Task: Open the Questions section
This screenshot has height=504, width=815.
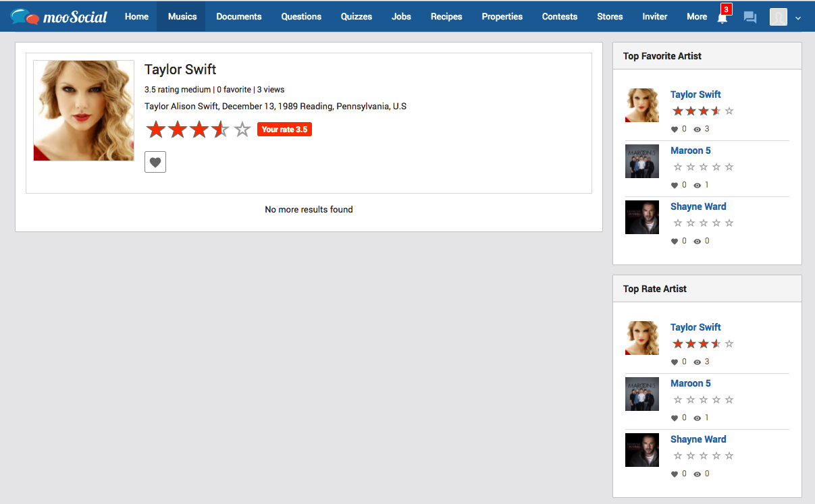Action: click(301, 17)
